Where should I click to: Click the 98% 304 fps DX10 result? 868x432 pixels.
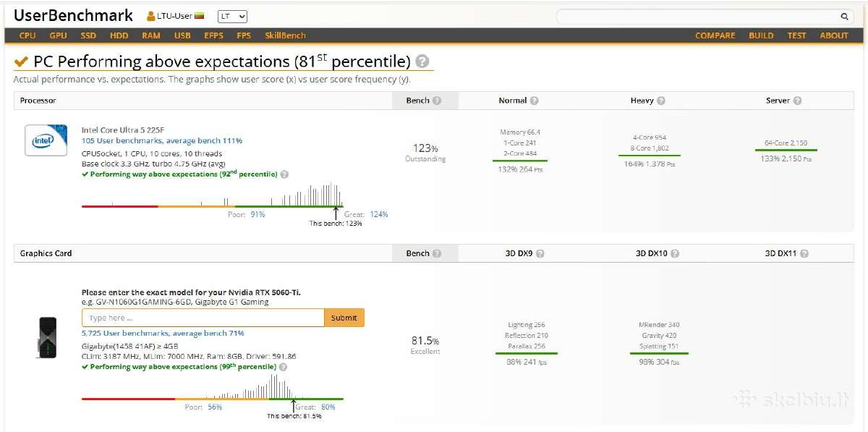[659, 362]
